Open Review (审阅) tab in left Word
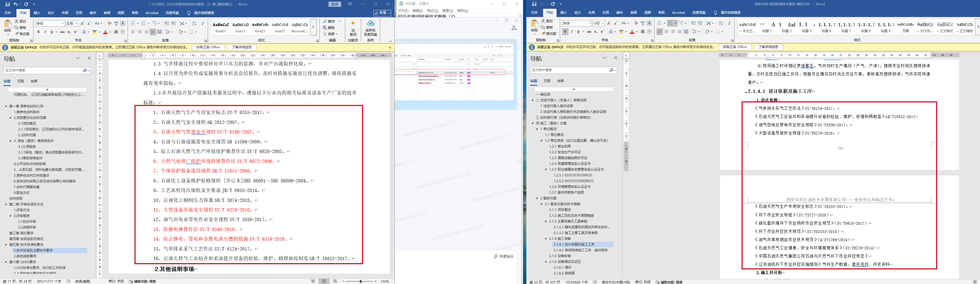This screenshot has height=284, width=980. click(107, 13)
